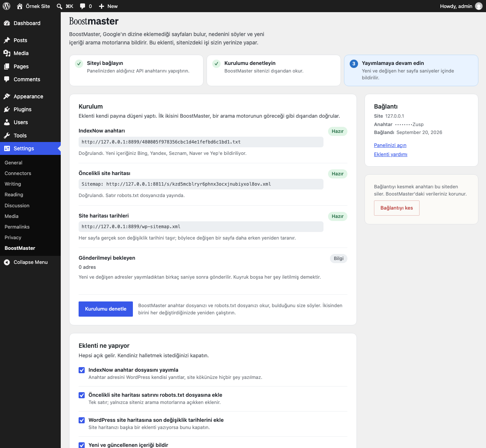Click the Pages icon in sidebar

[x=7, y=66]
